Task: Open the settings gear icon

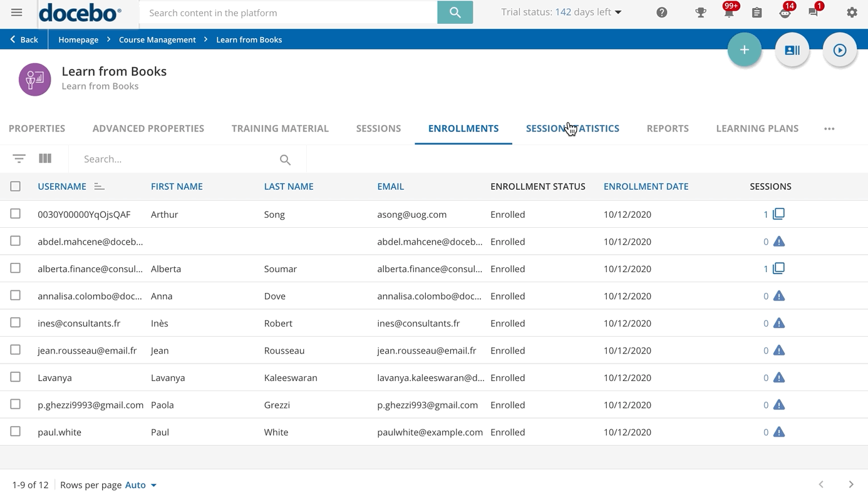Action: (x=852, y=13)
